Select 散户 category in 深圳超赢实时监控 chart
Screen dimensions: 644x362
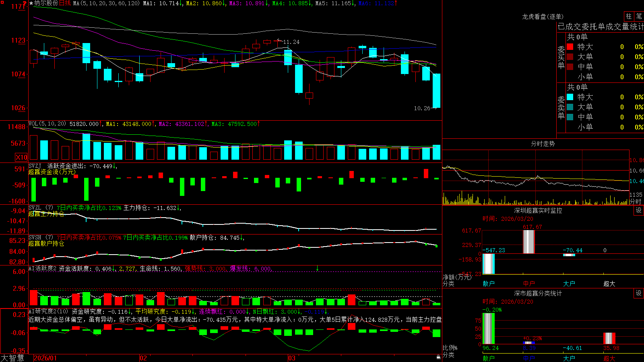click(489, 284)
